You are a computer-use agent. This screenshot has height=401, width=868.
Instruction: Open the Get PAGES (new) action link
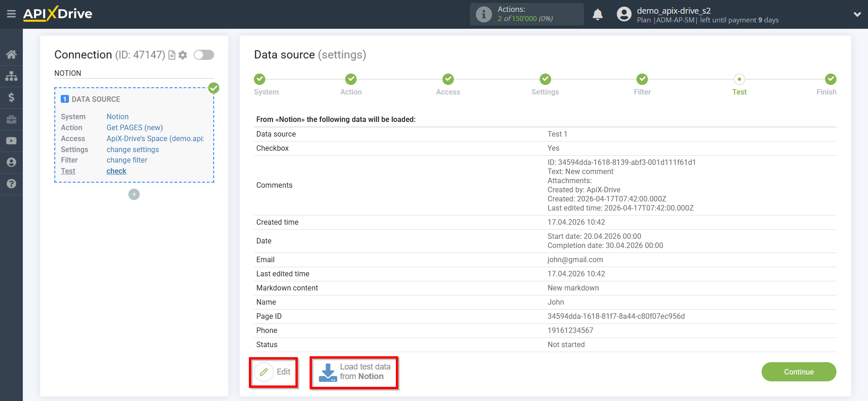click(x=135, y=128)
